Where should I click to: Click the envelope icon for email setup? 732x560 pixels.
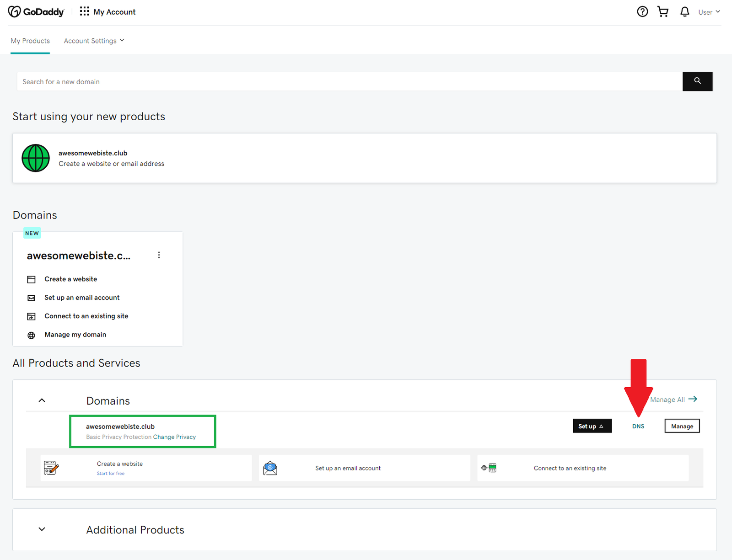click(31, 298)
